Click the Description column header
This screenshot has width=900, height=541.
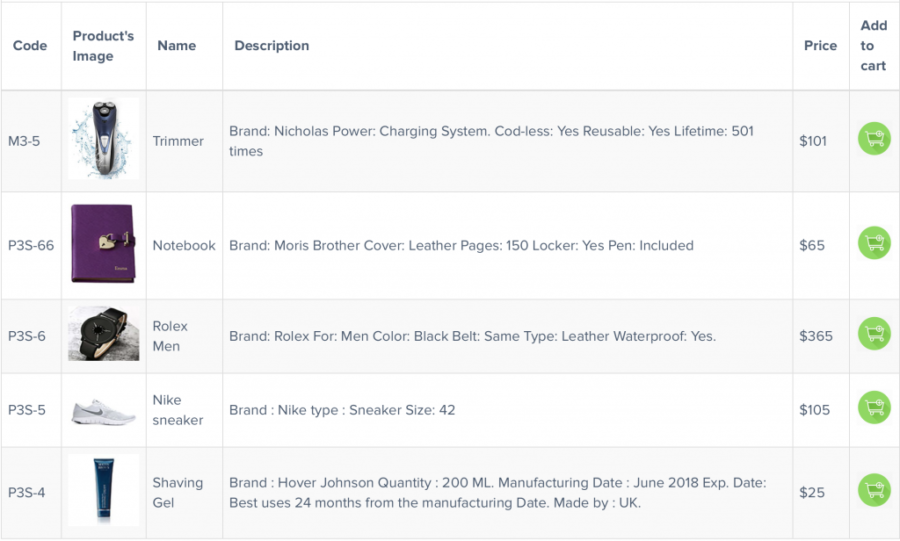click(x=272, y=46)
